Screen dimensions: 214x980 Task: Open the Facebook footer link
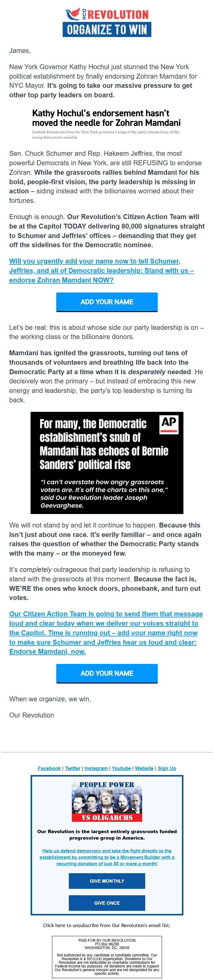(x=50, y=769)
